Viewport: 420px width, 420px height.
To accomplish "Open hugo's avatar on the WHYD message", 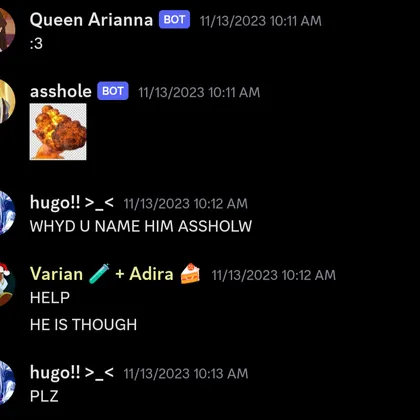I will (x=7, y=213).
